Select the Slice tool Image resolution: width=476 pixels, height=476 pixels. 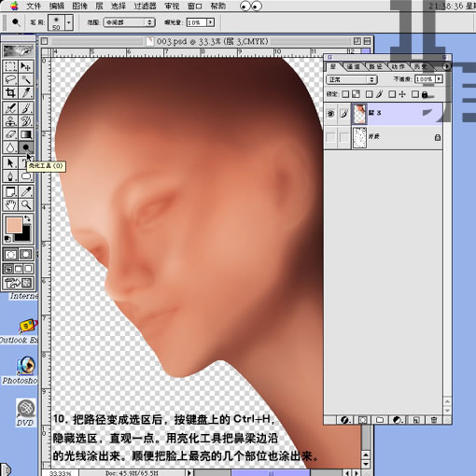(x=26, y=92)
